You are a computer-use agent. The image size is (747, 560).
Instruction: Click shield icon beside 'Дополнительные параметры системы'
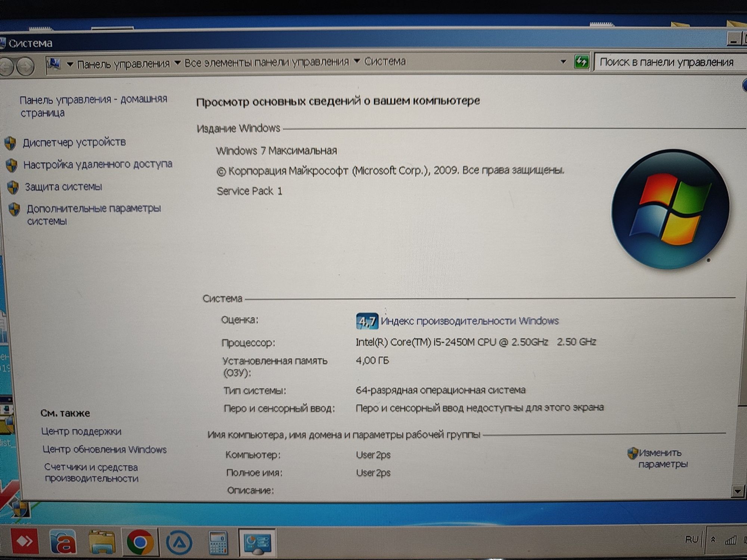[x=15, y=209]
